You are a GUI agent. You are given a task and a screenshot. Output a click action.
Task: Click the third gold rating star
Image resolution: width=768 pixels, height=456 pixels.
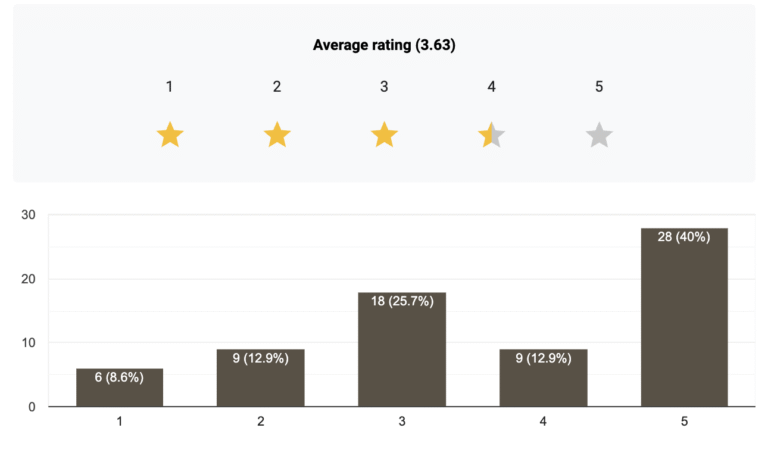tap(384, 135)
